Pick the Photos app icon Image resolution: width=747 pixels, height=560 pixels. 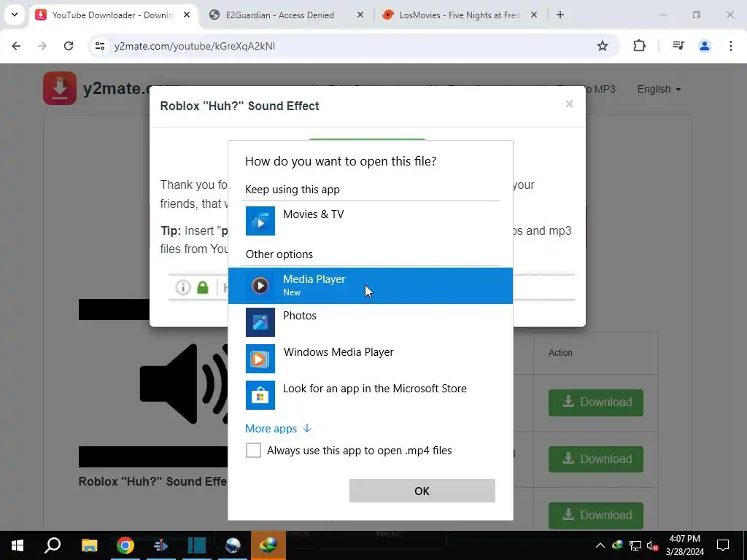coord(260,322)
